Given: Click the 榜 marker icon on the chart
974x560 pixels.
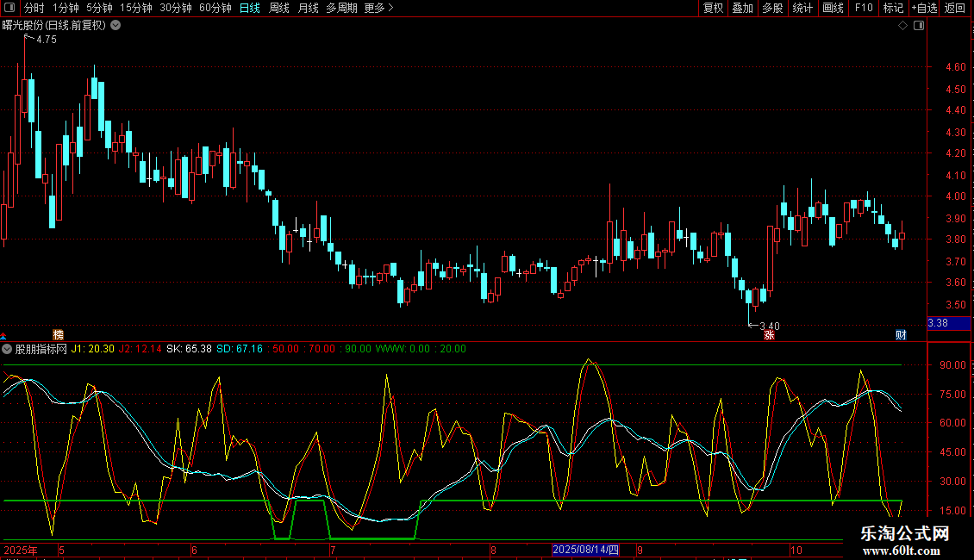Looking at the screenshot, I should 58,334.
